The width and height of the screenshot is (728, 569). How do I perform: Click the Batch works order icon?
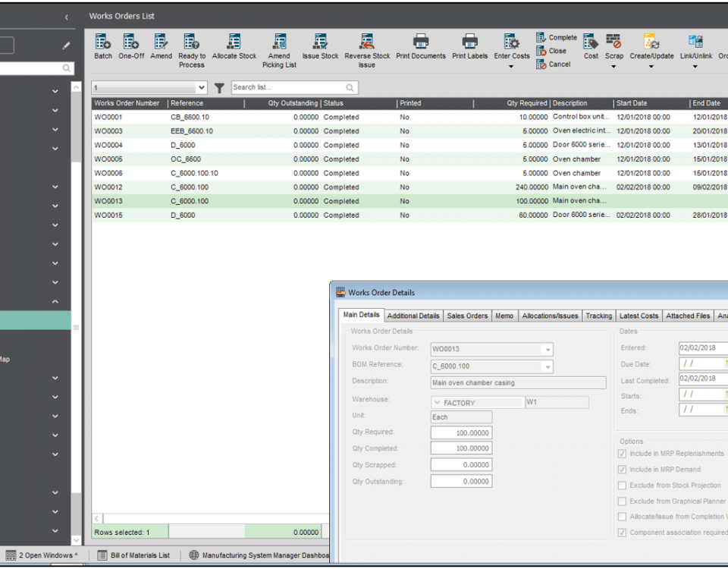click(102, 42)
